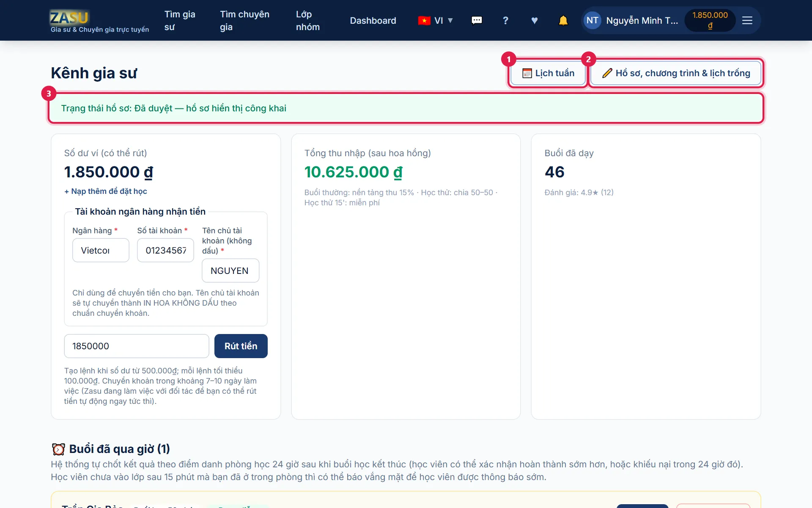Go home via the ZASU logo

[x=69, y=17]
